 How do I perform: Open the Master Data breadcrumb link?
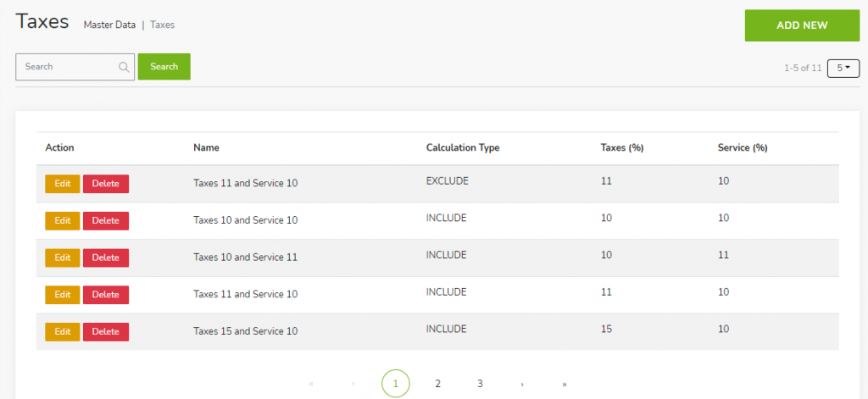click(109, 25)
